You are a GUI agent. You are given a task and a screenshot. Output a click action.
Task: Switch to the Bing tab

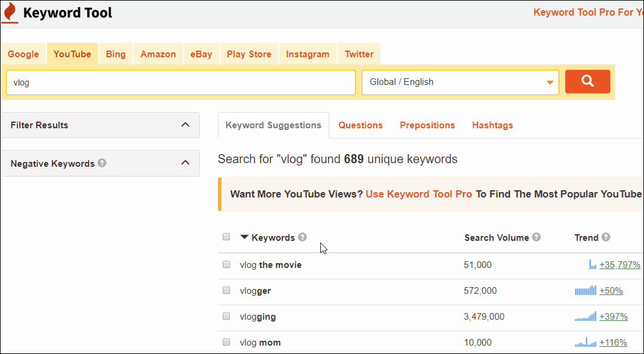click(116, 54)
